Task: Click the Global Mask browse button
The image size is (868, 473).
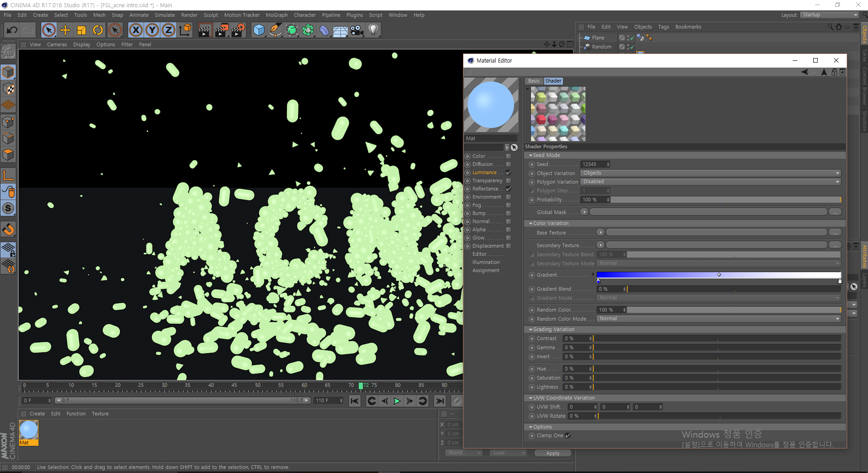Action: tap(835, 212)
